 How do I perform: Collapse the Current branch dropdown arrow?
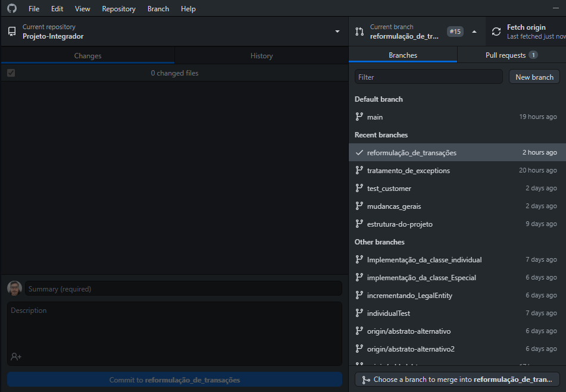click(x=475, y=31)
